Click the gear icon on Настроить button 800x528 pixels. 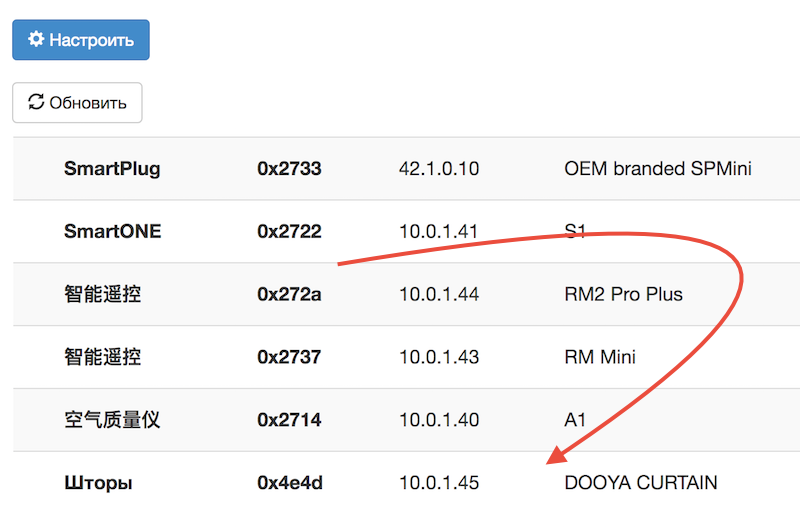(x=36, y=40)
